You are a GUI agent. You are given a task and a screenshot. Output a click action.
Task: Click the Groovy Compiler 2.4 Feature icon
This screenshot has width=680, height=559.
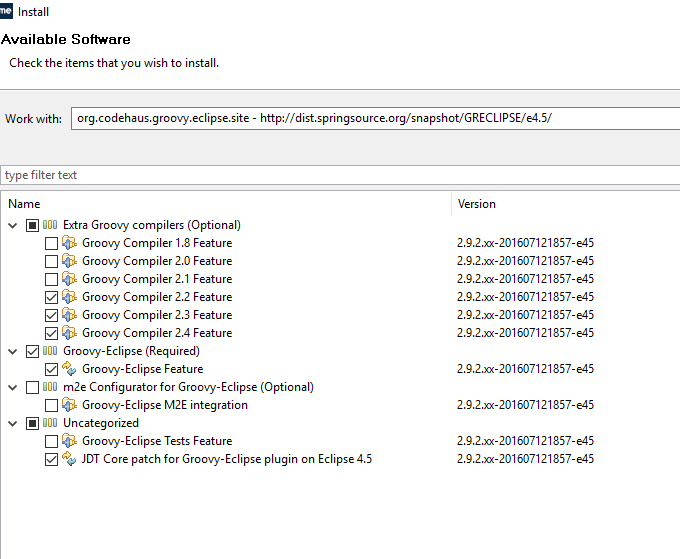(69, 333)
